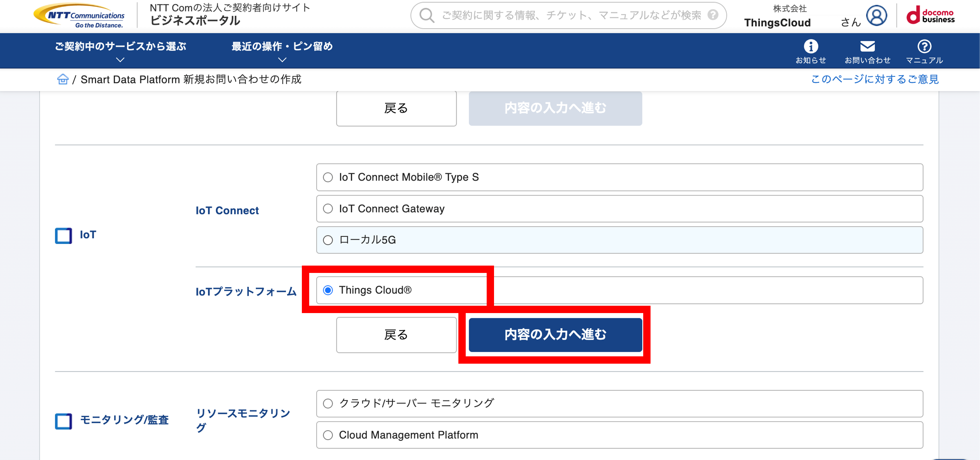Click the upper disabled 内容の入力へ進む button
980x460 pixels.
pyautogui.click(x=555, y=108)
